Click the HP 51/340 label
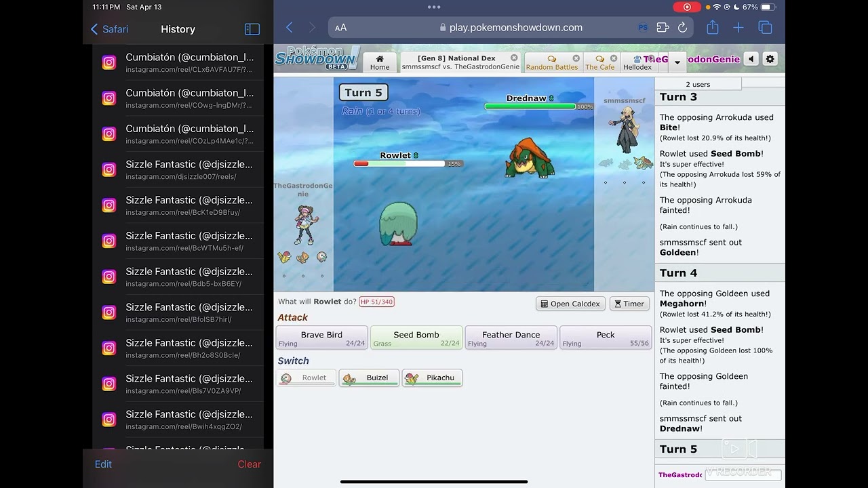868x488 pixels. pyautogui.click(x=377, y=302)
